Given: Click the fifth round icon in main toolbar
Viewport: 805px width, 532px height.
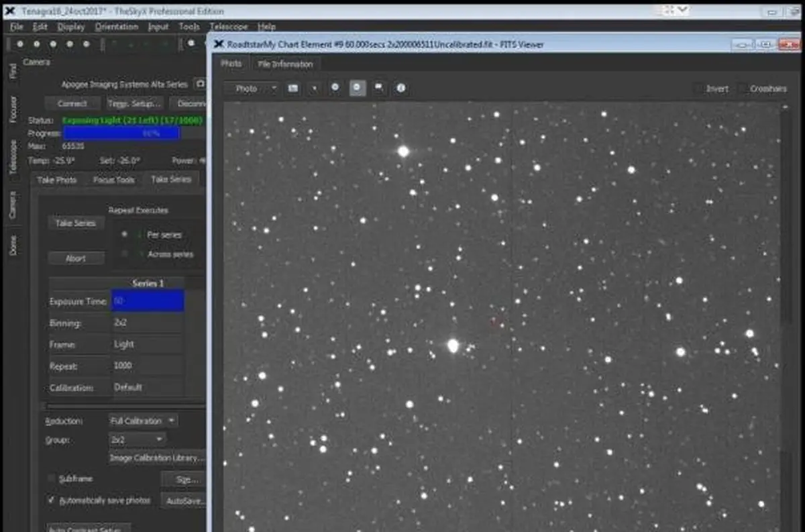Looking at the screenshot, I should (x=87, y=44).
